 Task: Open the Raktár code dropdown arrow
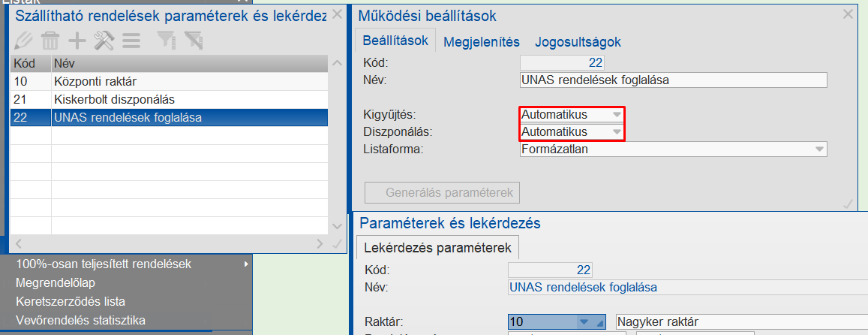coord(584,322)
